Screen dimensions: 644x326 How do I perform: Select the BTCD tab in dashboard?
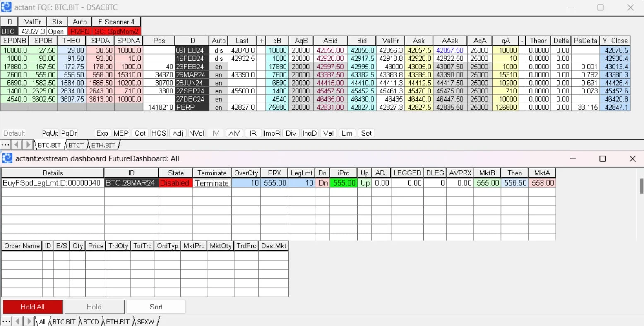pos(91,321)
